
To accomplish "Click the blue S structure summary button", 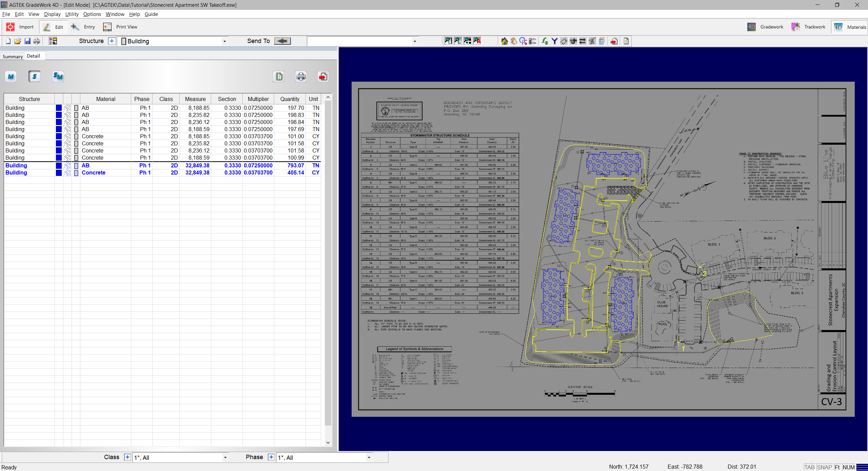I will (34, 77).
